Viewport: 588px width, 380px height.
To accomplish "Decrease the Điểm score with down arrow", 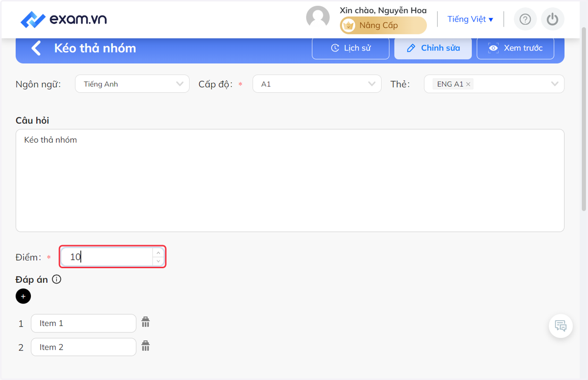I will coord(158,261).
